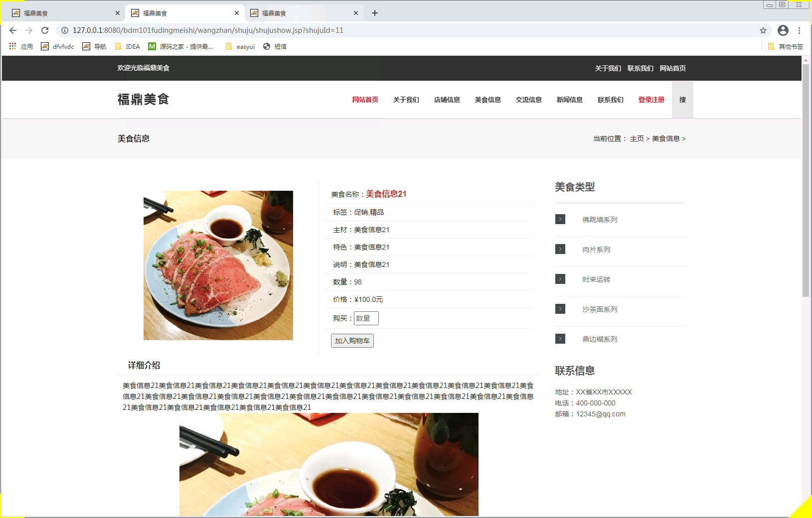Click arrow icon beside 佛跳墙系列
This screenshot has width=812, height=518.
pyautogui.click(x=560, y=219)
